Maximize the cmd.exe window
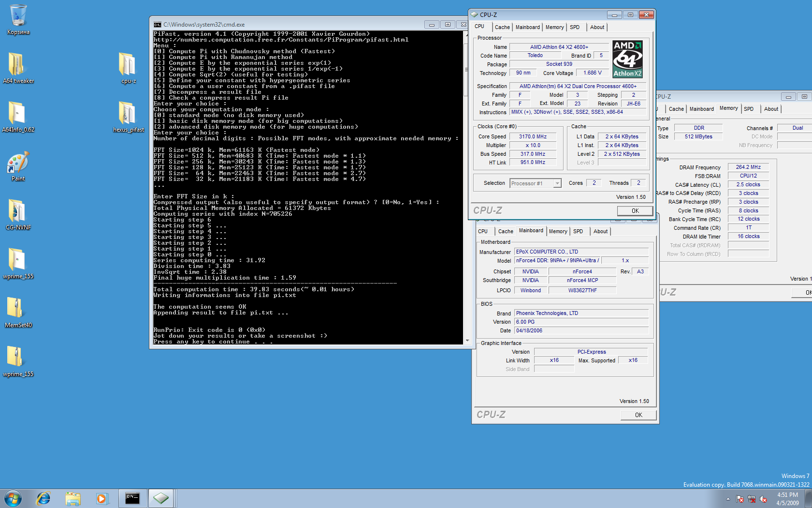The height and width of the screenshot is (508, 812). coord(448,25)
